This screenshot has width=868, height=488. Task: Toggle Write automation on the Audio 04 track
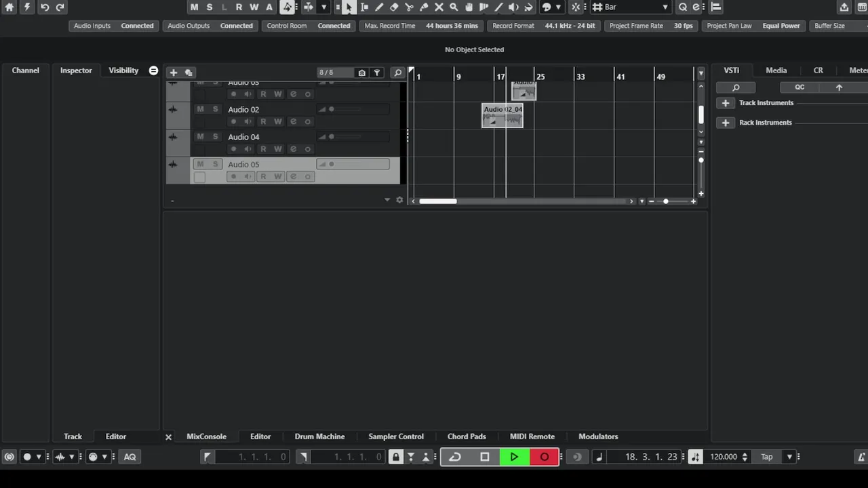[x=278, y=149]
